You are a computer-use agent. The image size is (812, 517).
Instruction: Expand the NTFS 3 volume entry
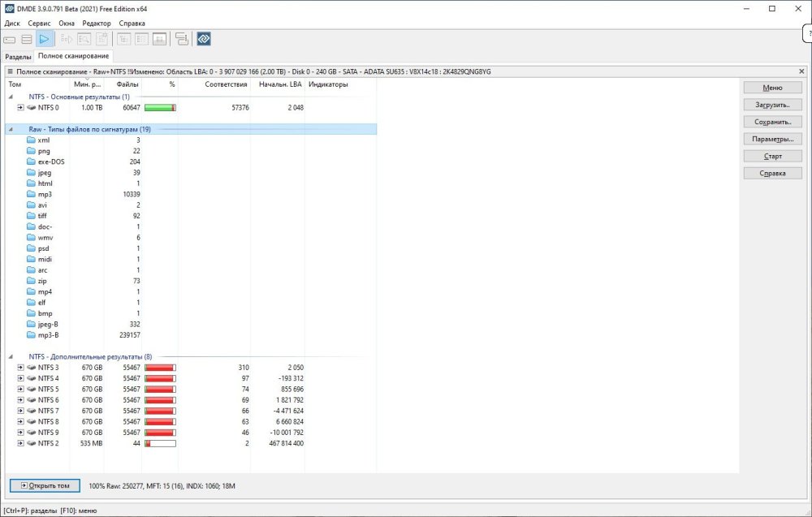pyautogui.click(x=21, y=368)
